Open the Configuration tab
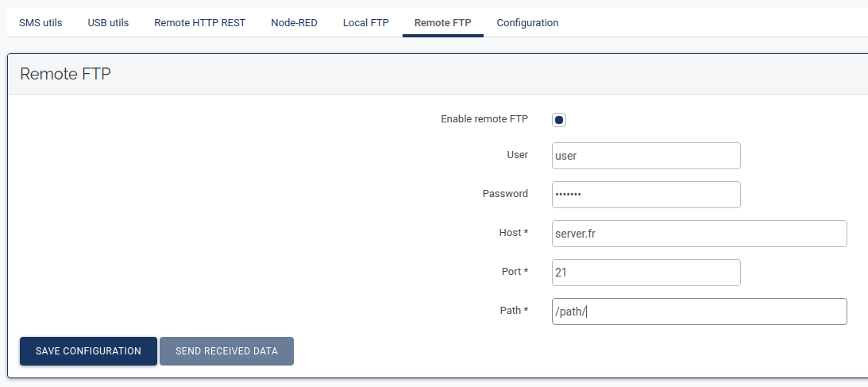The width and height of the screenshot is (868, 387). (x=527, y=23)
